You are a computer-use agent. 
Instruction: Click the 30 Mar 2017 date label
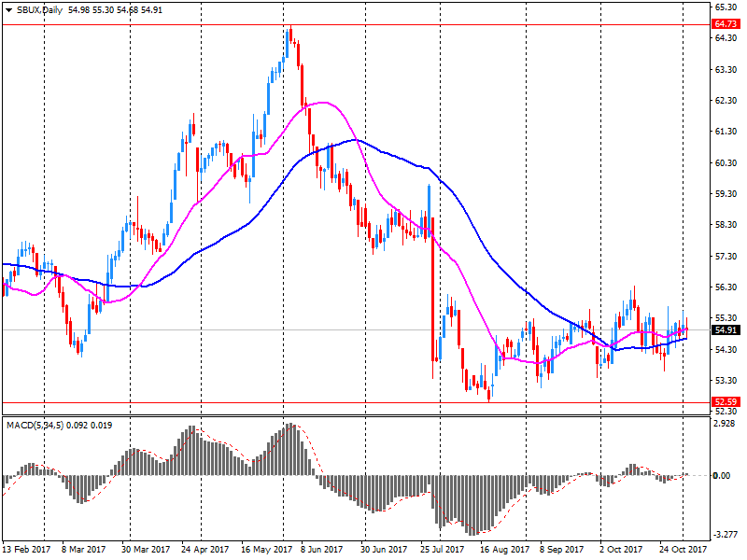tap(146, 550)
